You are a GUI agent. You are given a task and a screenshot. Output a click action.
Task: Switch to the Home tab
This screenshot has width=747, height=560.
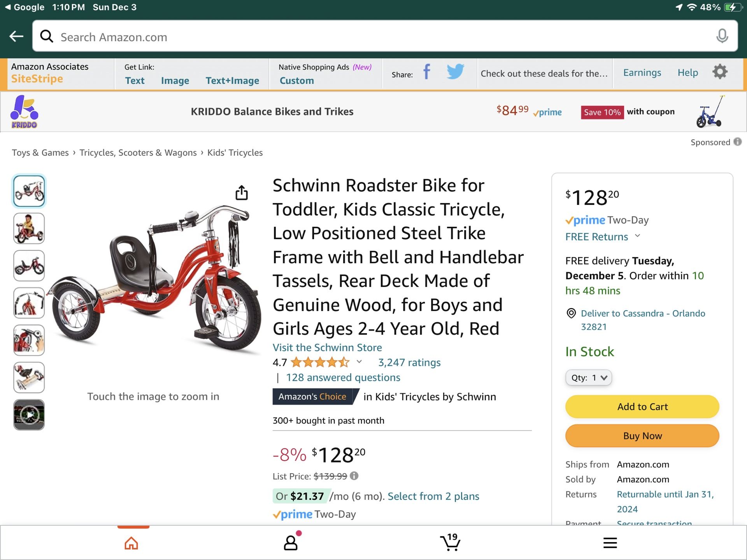(131, 543)
